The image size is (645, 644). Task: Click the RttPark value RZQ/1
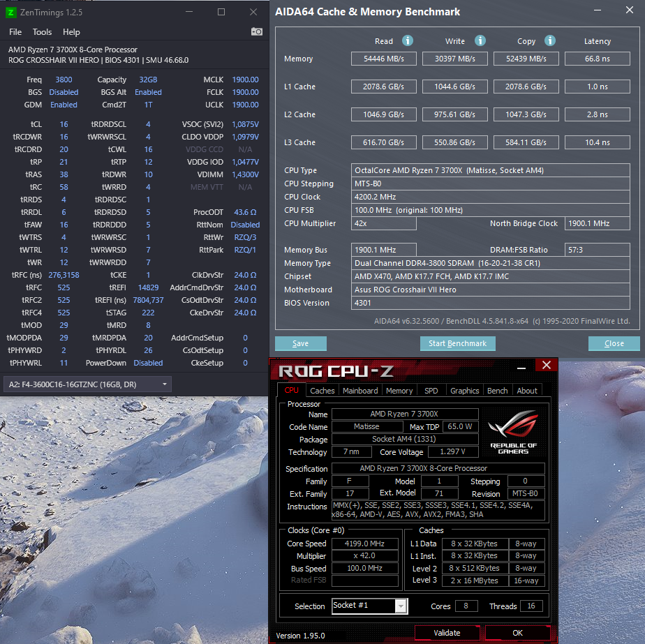coord(245,250)
